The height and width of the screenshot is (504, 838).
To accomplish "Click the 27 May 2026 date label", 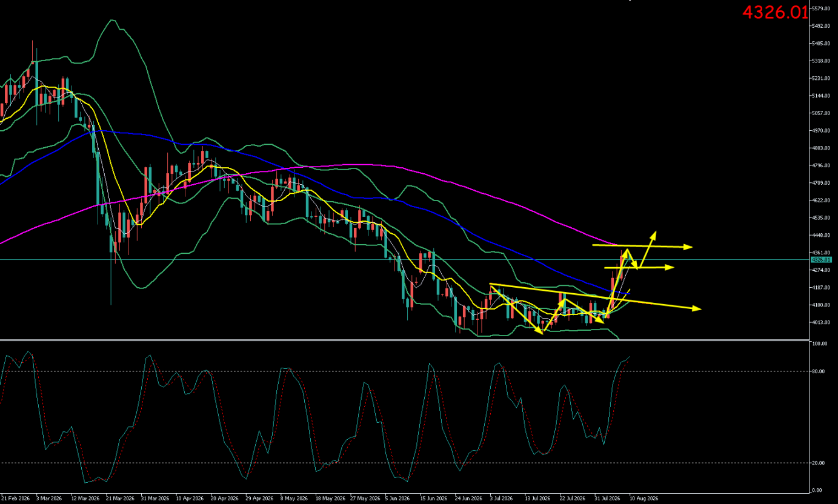I will click(365, 499).
